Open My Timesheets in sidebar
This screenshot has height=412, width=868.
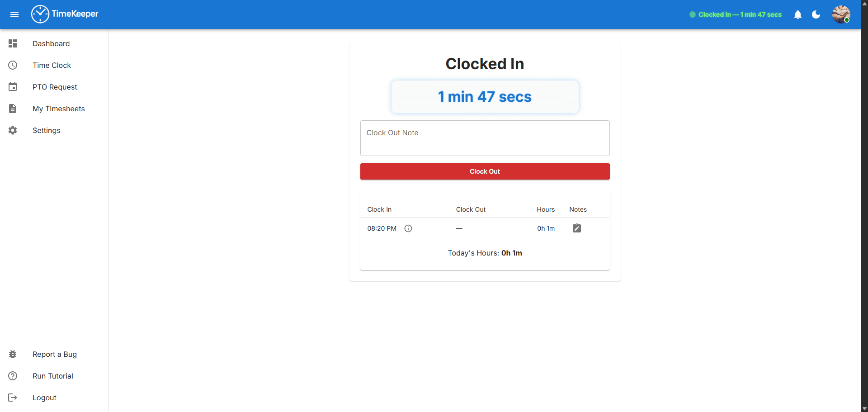58,109
